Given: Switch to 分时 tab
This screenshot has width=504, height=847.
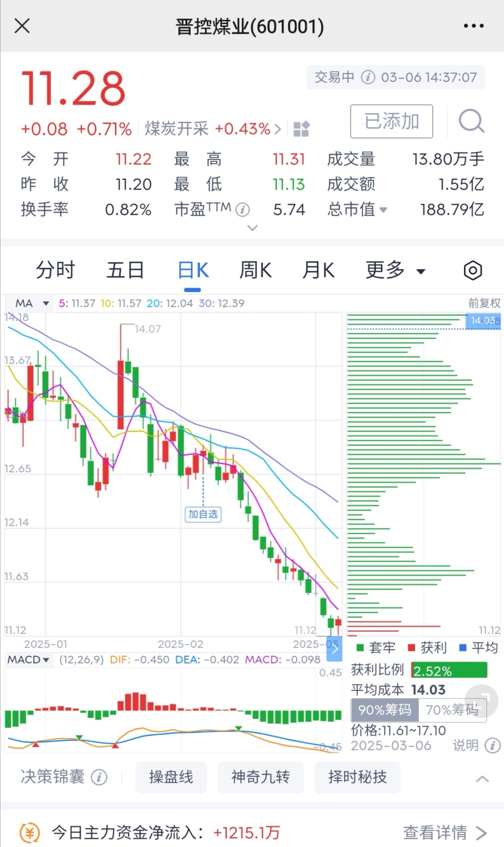Looking at the screenshot, I should (56, 270).
